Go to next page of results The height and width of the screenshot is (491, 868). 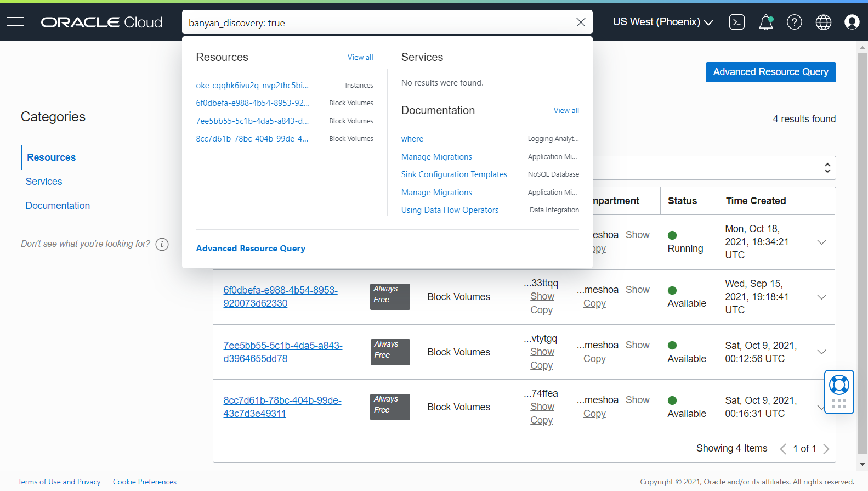(826, 449)
